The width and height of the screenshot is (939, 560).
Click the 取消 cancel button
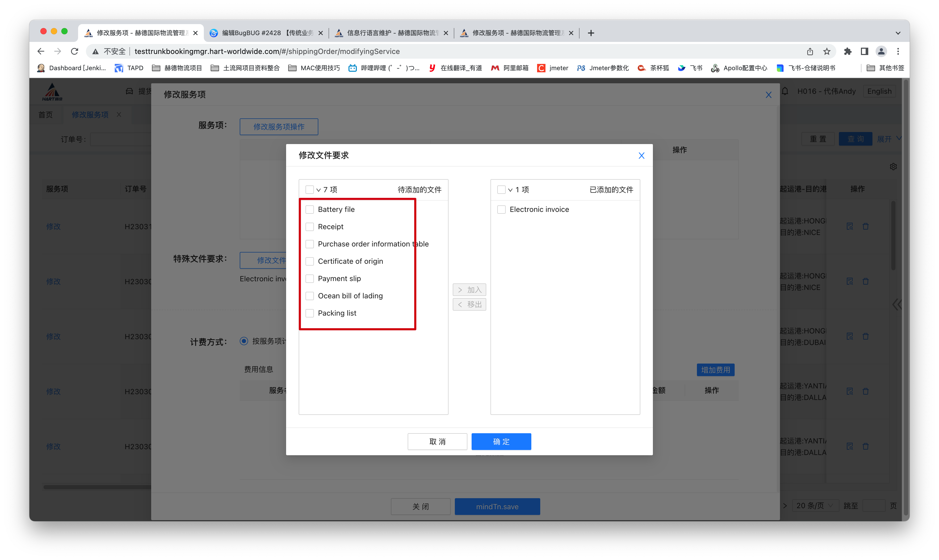(437, 442)
